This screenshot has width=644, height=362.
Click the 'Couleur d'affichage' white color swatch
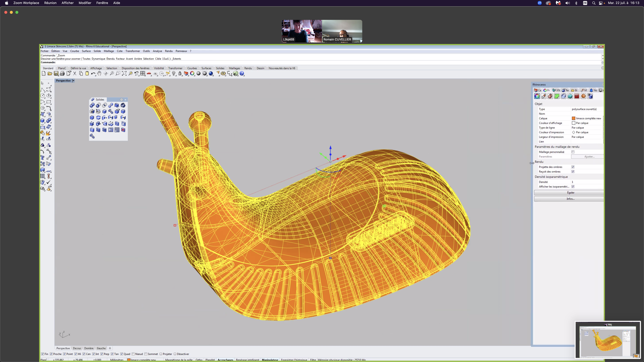point(574,123)
